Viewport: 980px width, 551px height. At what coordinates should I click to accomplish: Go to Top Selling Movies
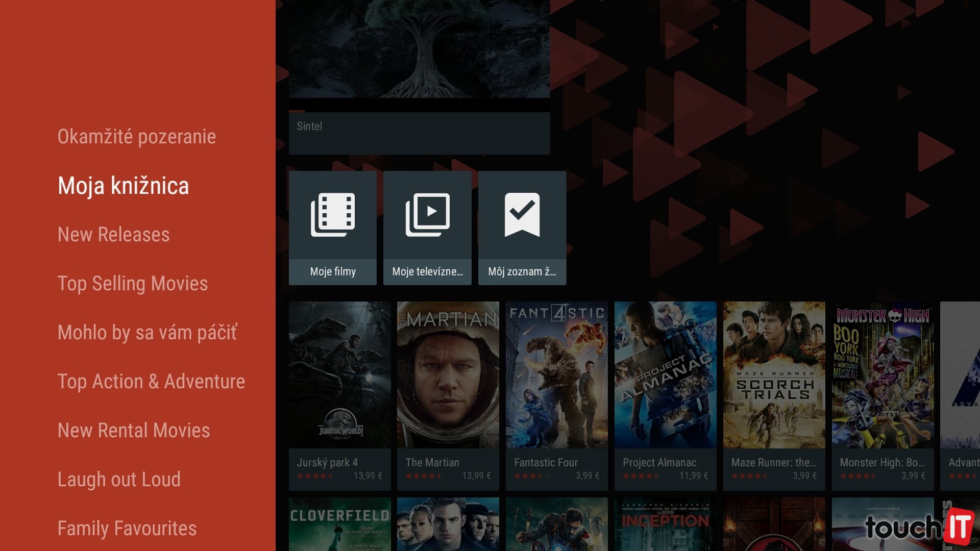133,284
